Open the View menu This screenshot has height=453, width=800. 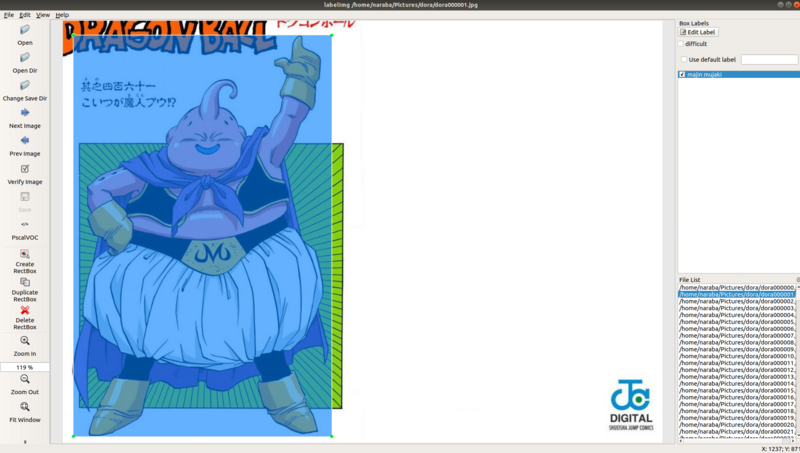(x=43, y=15)
